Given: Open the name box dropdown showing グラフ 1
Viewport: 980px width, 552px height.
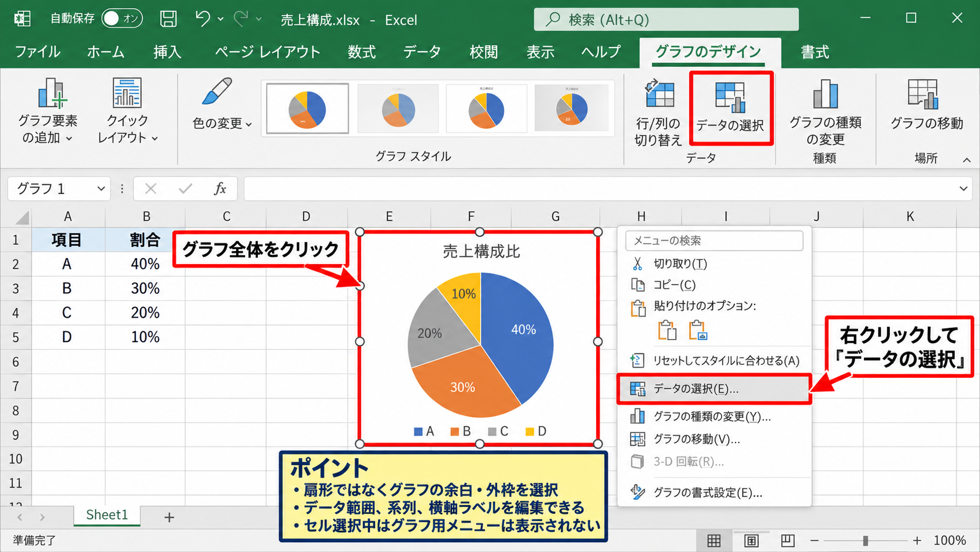Looking at the screenshot, I should 101,189.
